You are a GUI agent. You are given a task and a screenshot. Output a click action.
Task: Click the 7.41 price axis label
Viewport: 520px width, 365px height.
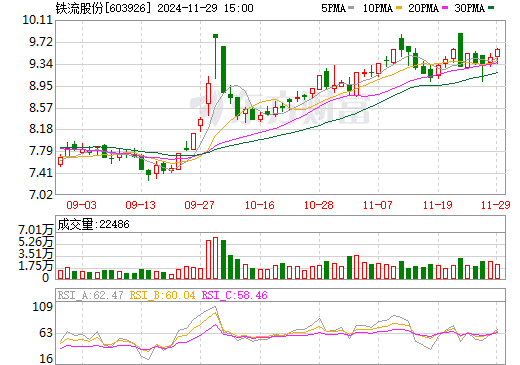pos(41,173)
